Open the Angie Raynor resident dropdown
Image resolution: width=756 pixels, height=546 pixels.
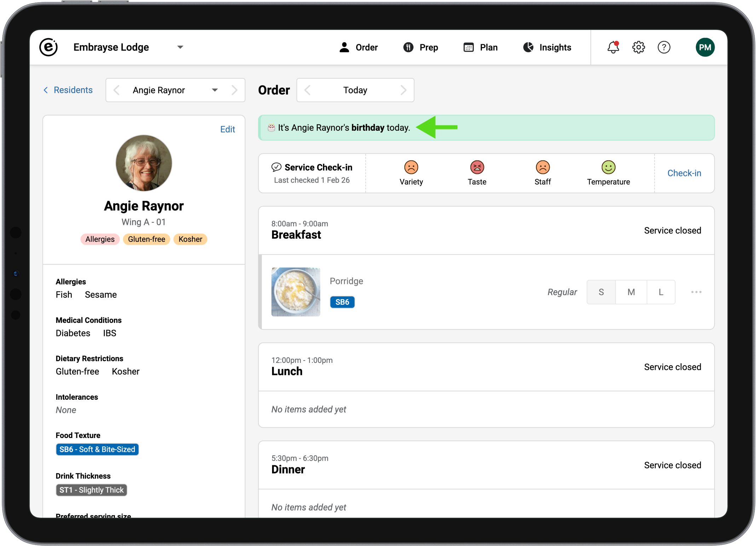click(x=214, y=90)
